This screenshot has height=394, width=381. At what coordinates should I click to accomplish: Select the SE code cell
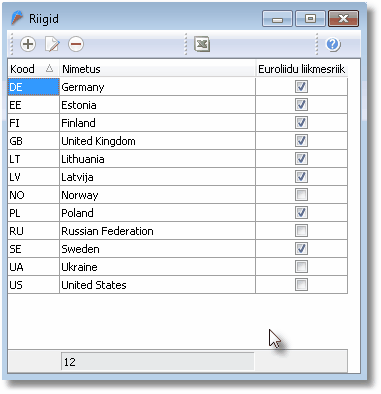click(x=33, y=249)
